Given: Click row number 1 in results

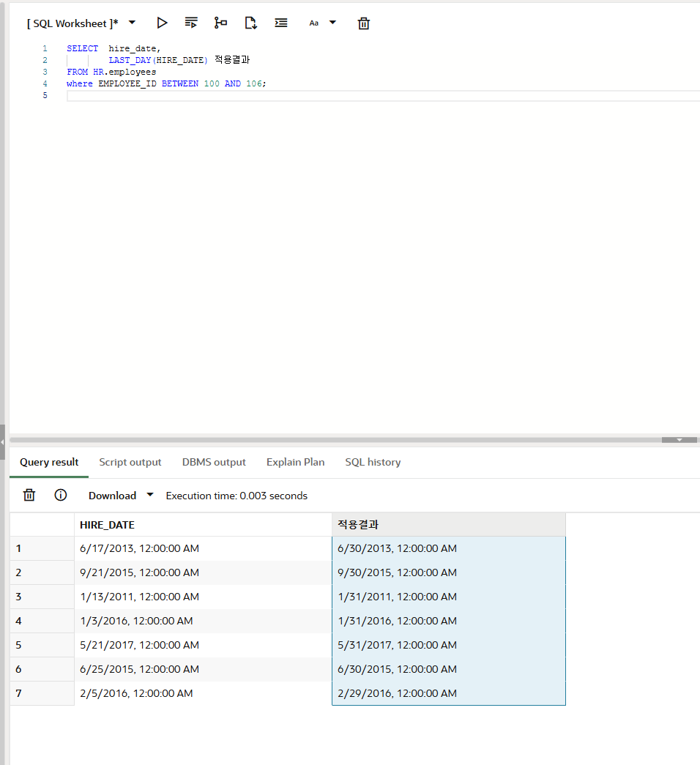Looking at the screenshot, I should pos(42,548).
